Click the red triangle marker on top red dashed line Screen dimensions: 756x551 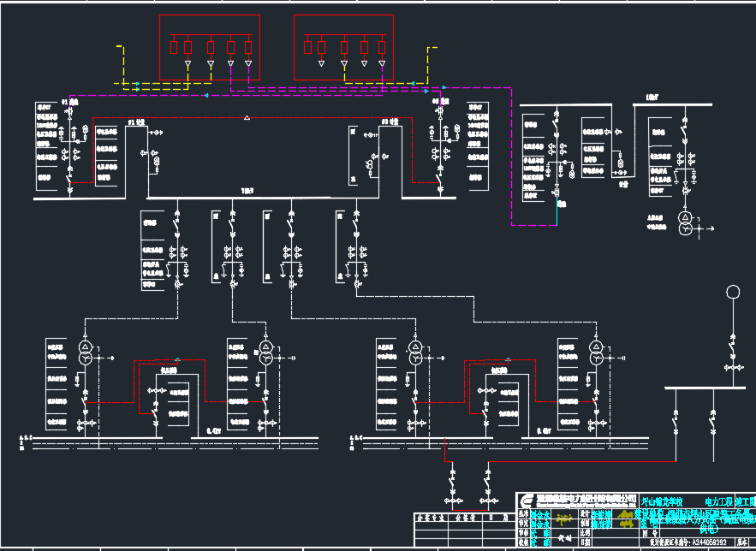tap(247, 117)
